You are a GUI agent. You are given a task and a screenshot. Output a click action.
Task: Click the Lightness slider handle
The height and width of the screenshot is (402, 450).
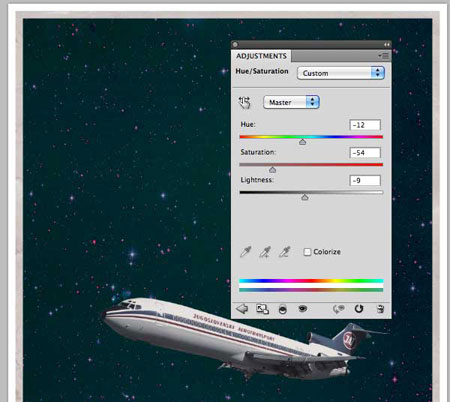click(305, 197)
